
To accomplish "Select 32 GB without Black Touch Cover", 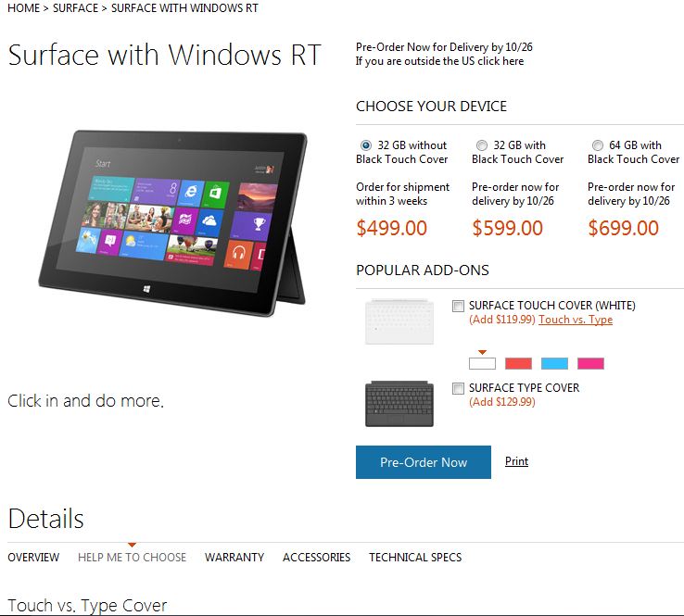I will click(x=366, y=145).
